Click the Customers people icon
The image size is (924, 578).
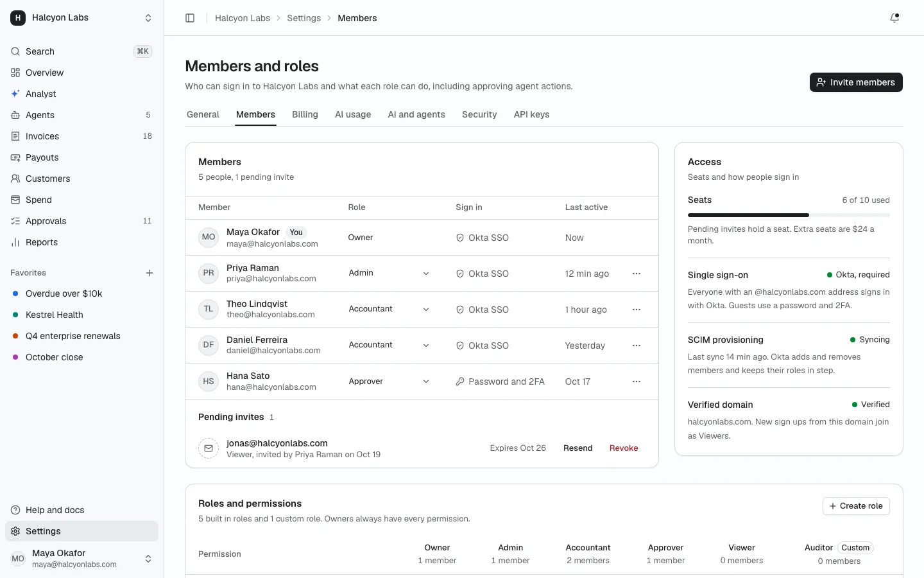(15, 179)
